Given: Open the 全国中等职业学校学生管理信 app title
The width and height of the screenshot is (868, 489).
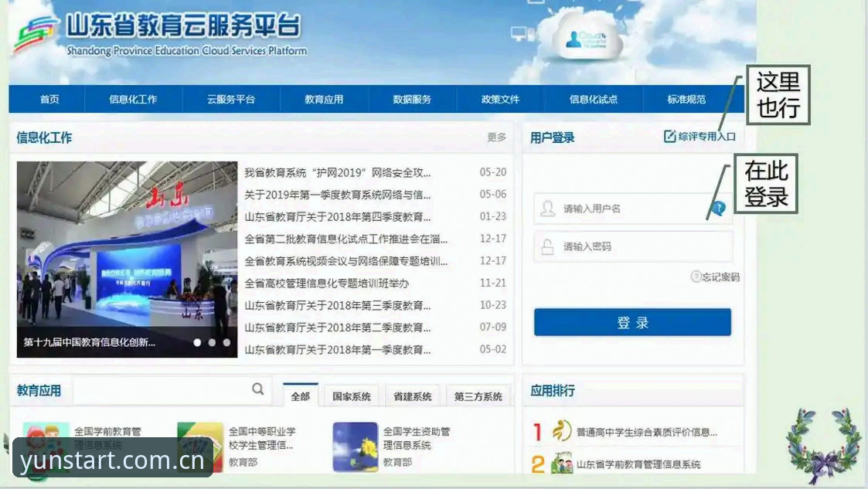Looking at the screenshot, I should point(262,438).
